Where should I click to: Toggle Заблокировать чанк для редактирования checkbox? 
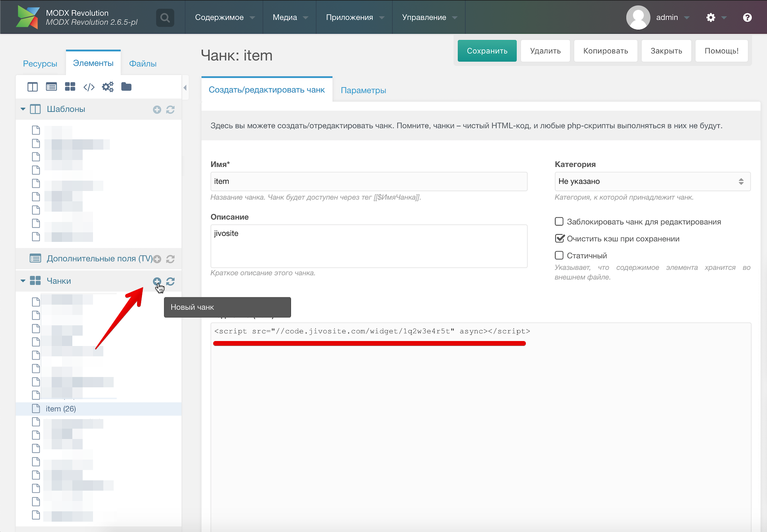[559, 222]
